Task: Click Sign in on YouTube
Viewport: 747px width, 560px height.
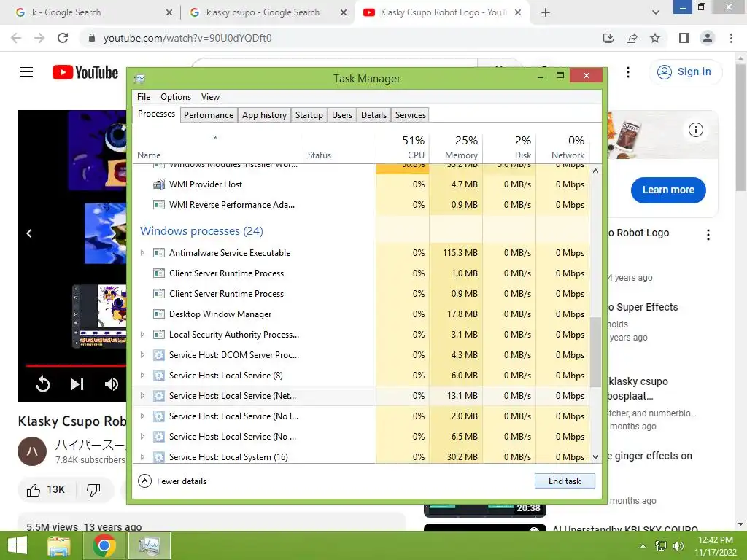Action: 686,72
